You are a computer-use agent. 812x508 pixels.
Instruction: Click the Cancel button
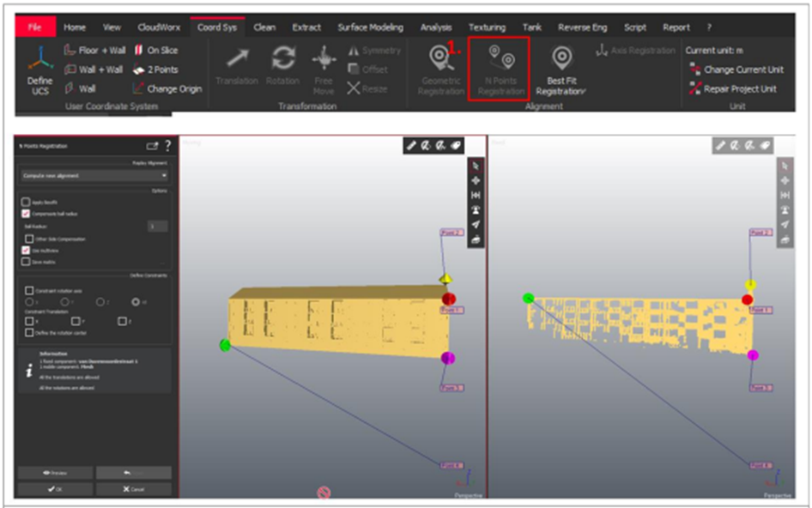click(134, 489)
